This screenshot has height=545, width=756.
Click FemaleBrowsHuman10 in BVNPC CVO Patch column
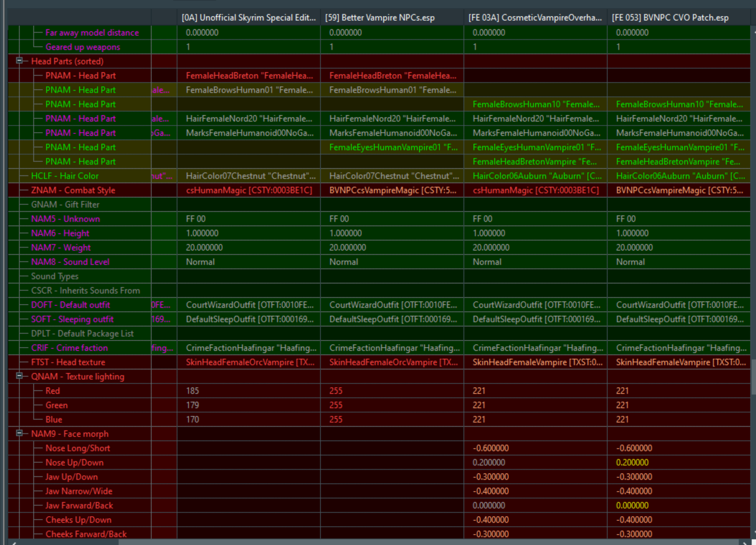680,104
